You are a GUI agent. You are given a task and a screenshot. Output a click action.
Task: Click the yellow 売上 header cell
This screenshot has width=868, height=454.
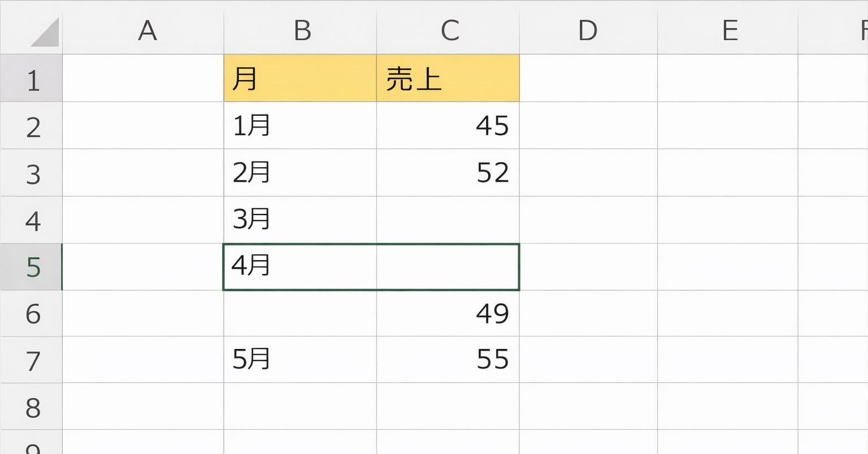click(448, 78)
